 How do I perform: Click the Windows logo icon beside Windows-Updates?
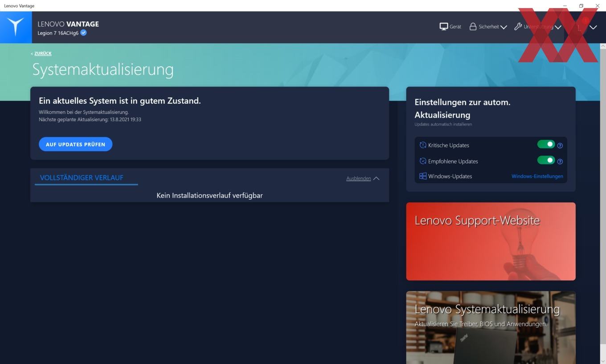tap(423, 176)
